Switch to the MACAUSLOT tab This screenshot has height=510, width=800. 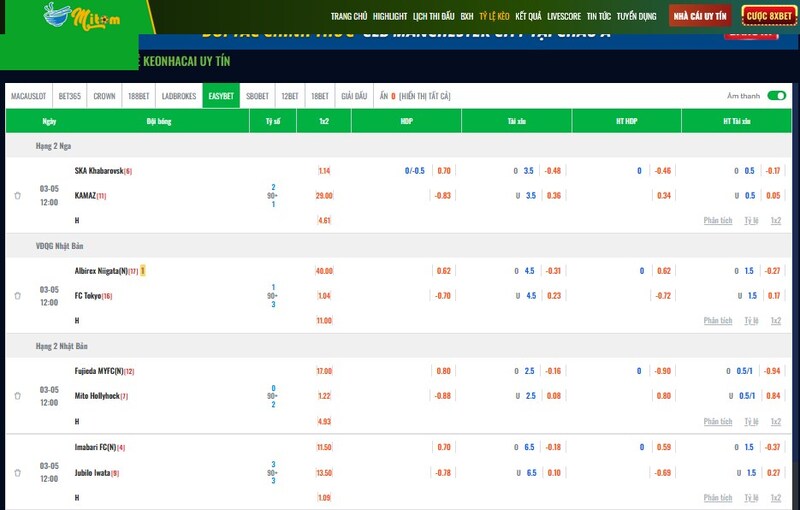[x=29, y=96]
